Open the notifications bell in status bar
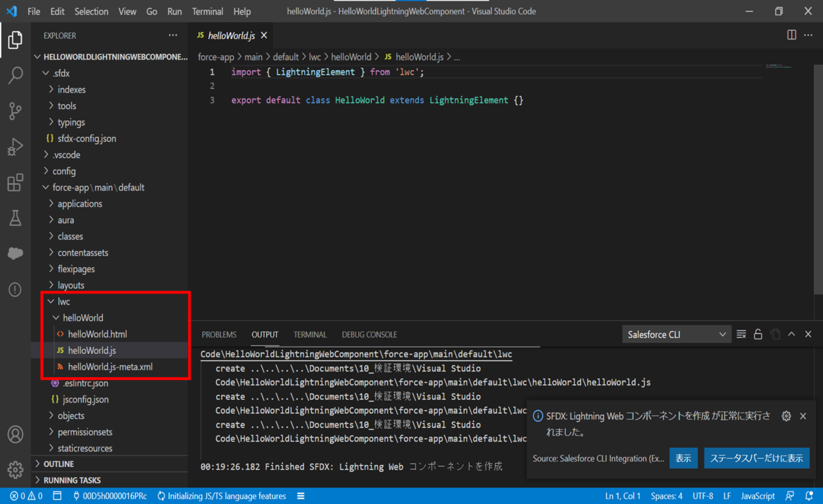 [x=809, y=496]
